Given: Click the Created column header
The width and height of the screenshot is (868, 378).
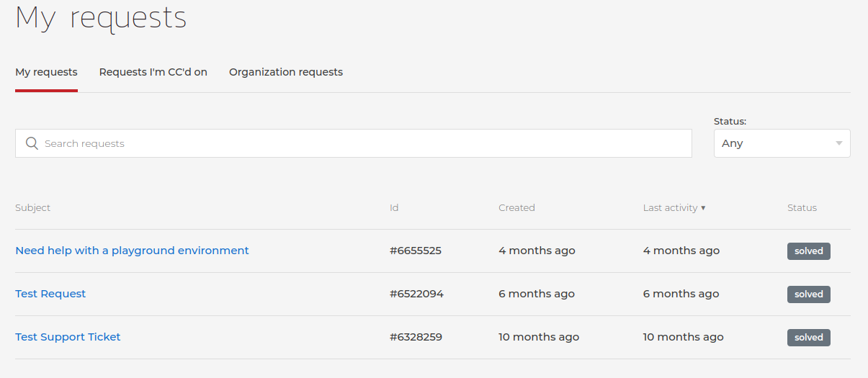Looking at the screenshot, I should pyautogui.click(x=516, y=207).
